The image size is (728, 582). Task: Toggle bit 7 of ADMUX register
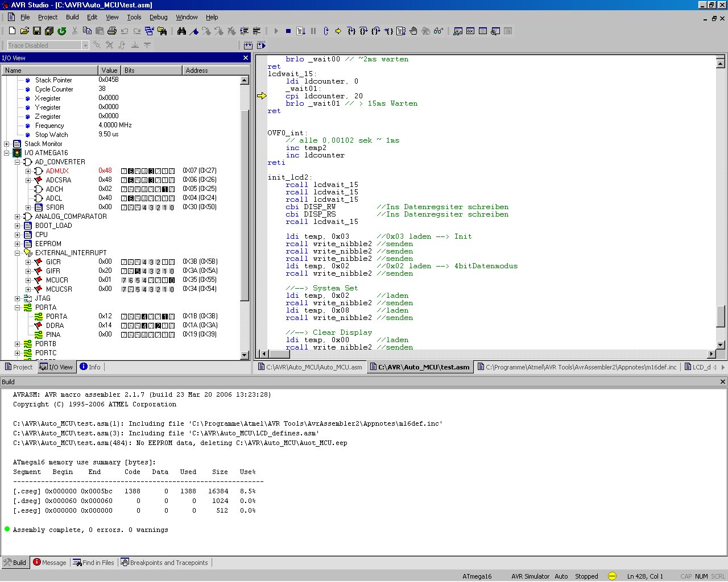[x=124, y=171]
